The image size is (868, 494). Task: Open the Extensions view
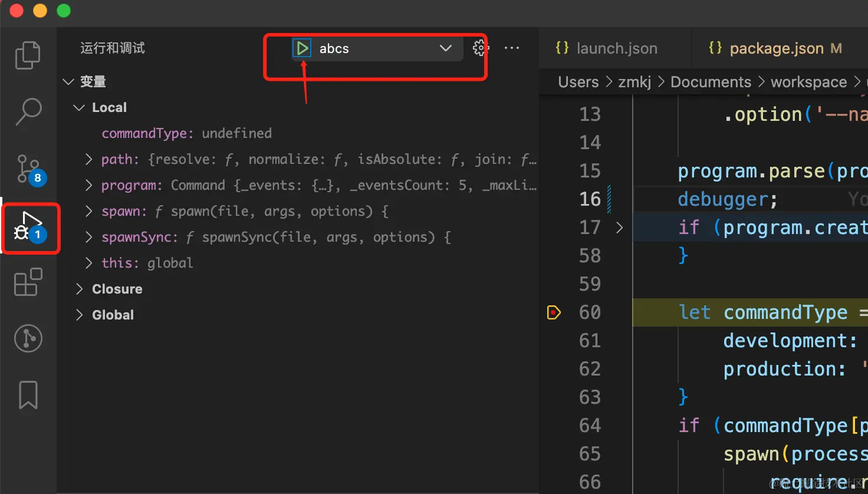[28, 282]
